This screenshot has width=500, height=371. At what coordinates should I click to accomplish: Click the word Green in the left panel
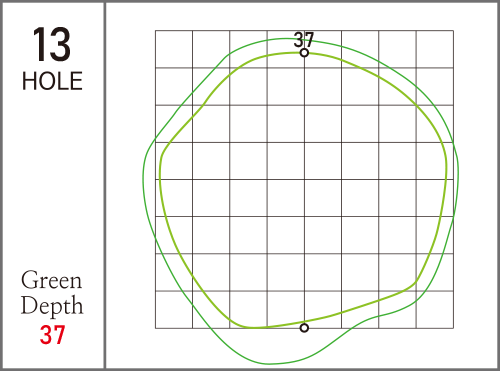pyautogui.click(x=51, y=280)
